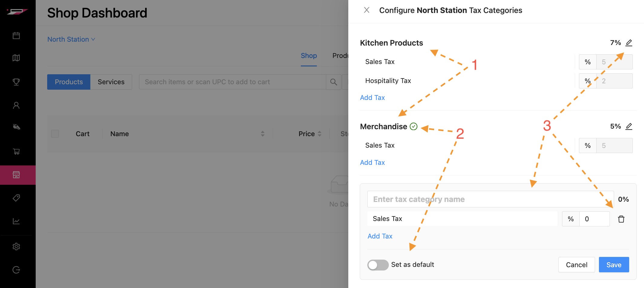The image size is (644, 288).
Task: Expand the North Station location dropdown
Action: coord(71,40)
